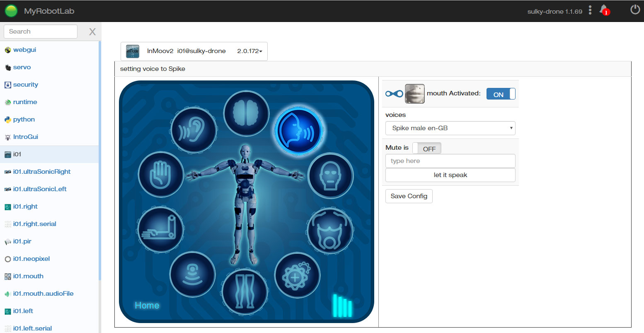The image size is (644, 333).
Task: Click the InMoov2 i01@sulky-drone tab
Action: 194,51
